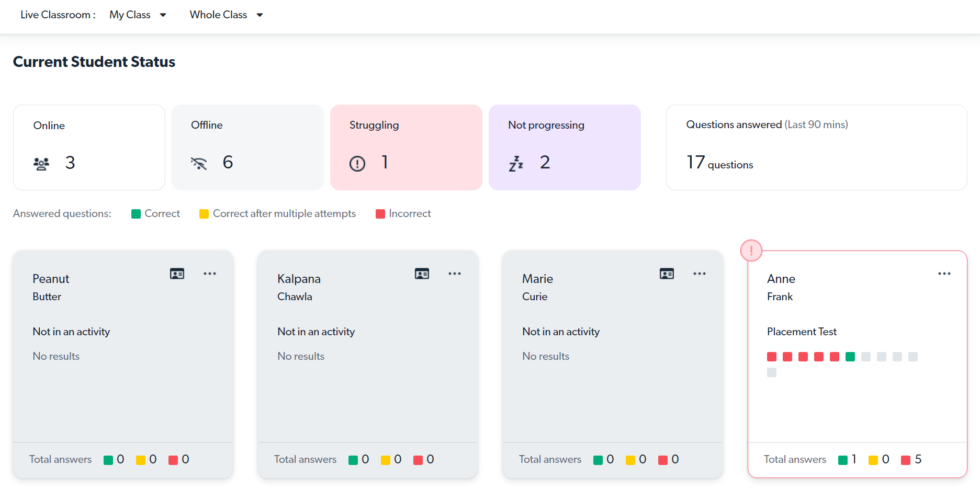
Task: Open Peanut Butter's more options menu
Action: point(210,274)
